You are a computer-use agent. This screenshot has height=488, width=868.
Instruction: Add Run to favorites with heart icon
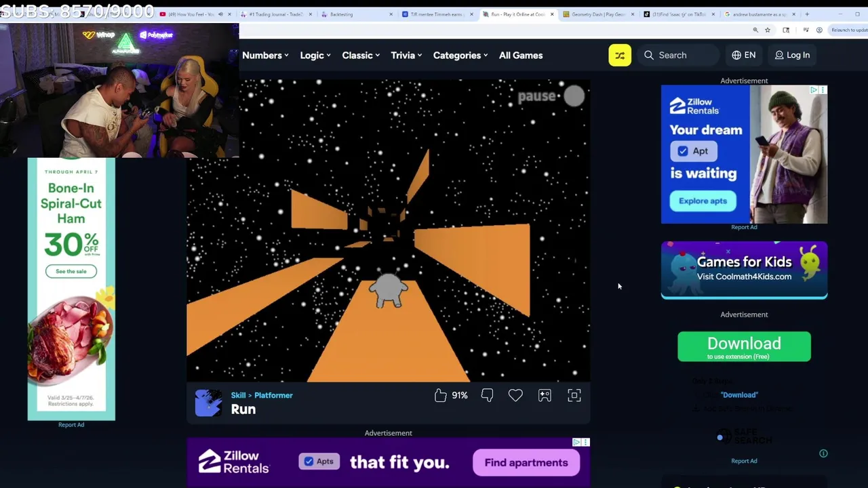tap(515, 395)
